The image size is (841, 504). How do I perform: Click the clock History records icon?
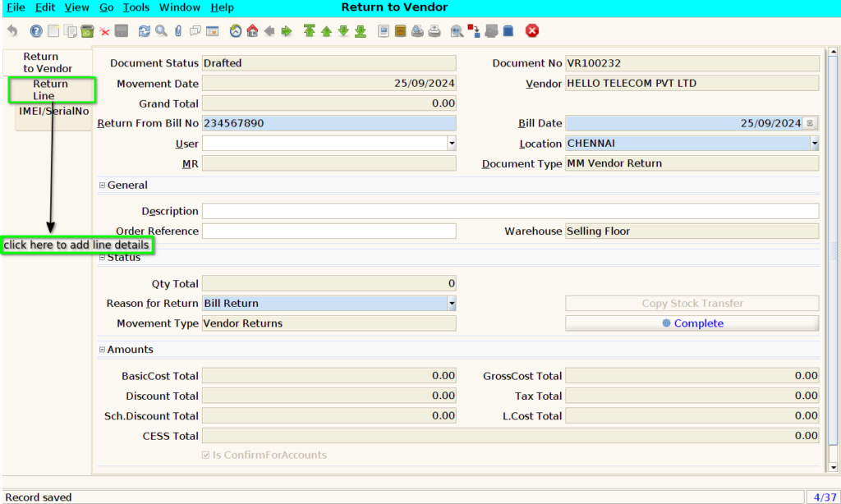point(236,31)
